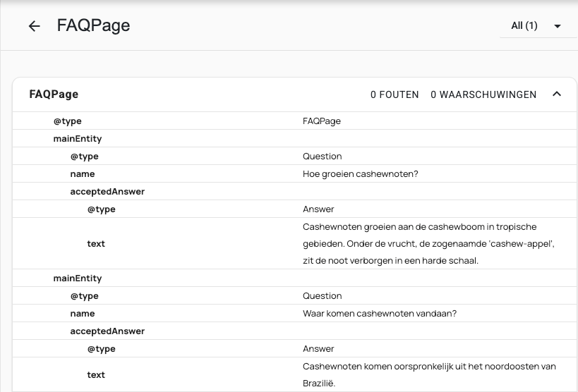Click the second mainEntity row
This screenshot has width=578, height=392.
[x=78, y=278]
